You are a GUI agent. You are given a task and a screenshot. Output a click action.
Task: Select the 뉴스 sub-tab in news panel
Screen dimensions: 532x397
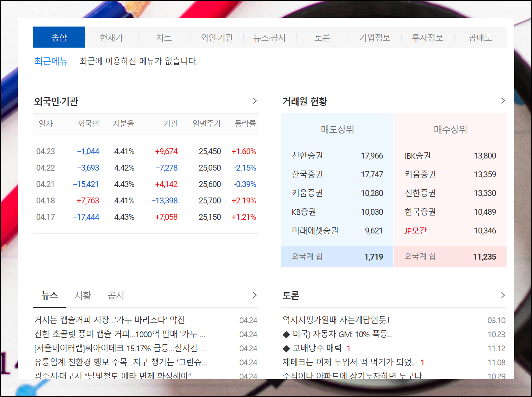coord(50,296)
